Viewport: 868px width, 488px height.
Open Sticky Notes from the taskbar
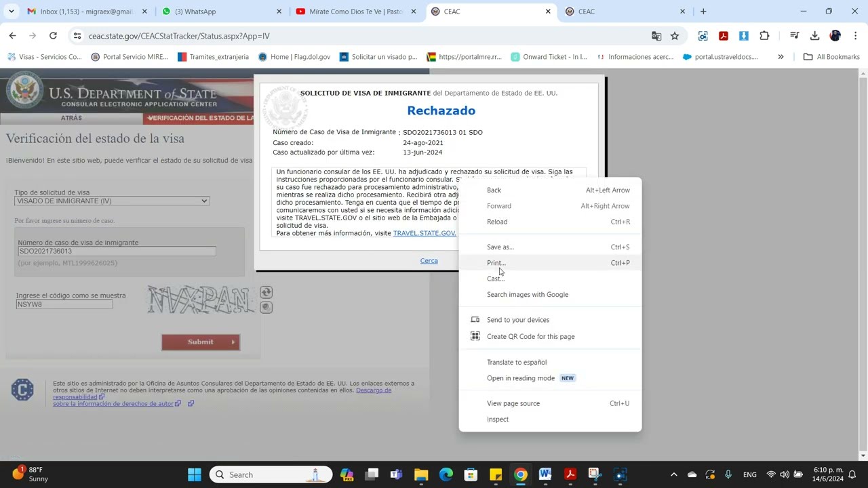pyautogui.click(x=496, y=474)
